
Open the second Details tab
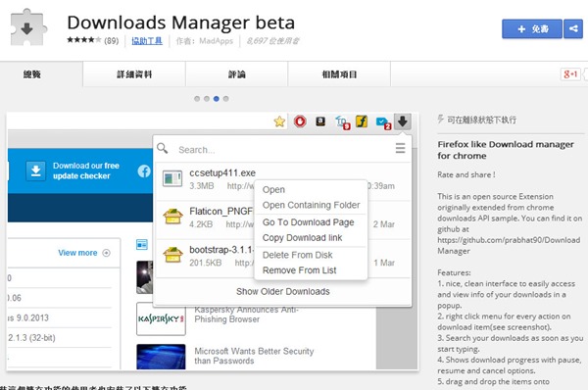click(x=134, y=74)
